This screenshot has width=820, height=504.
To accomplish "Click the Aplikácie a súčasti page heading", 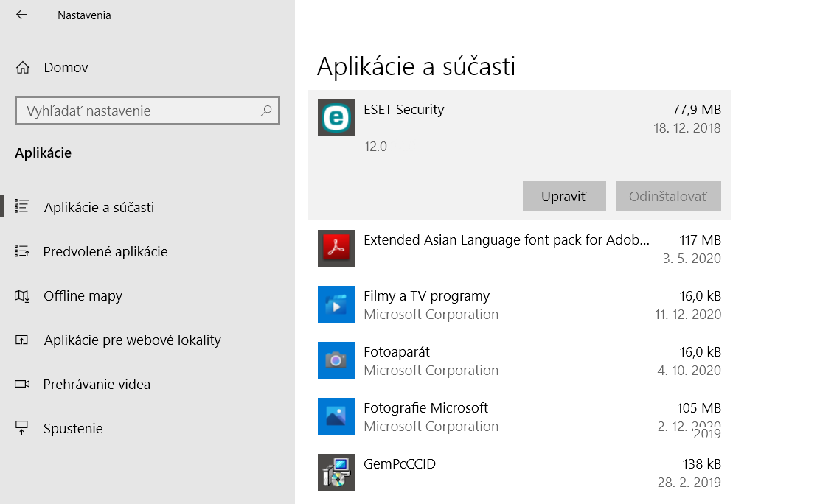I will coord(417,66).
